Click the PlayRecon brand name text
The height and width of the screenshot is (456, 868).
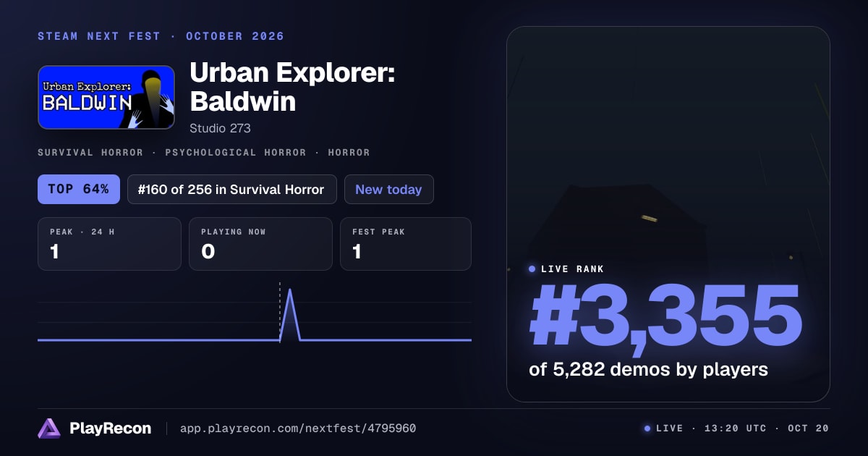coord(111,428)
